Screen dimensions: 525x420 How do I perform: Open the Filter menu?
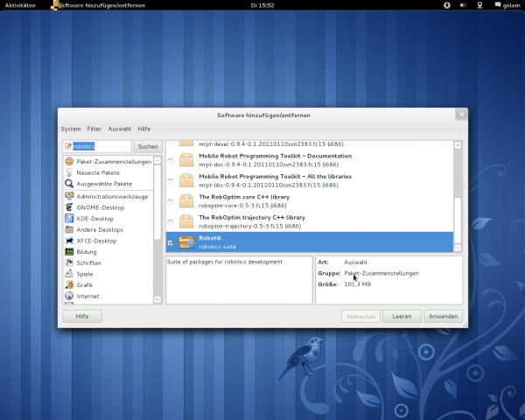(x=94, y=129)
